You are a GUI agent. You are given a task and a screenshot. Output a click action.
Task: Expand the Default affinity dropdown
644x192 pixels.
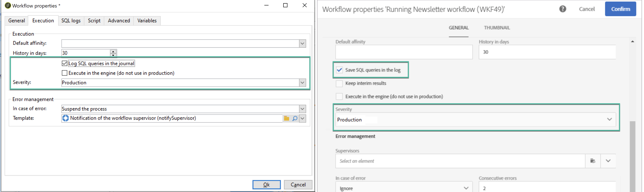(302, 44)
